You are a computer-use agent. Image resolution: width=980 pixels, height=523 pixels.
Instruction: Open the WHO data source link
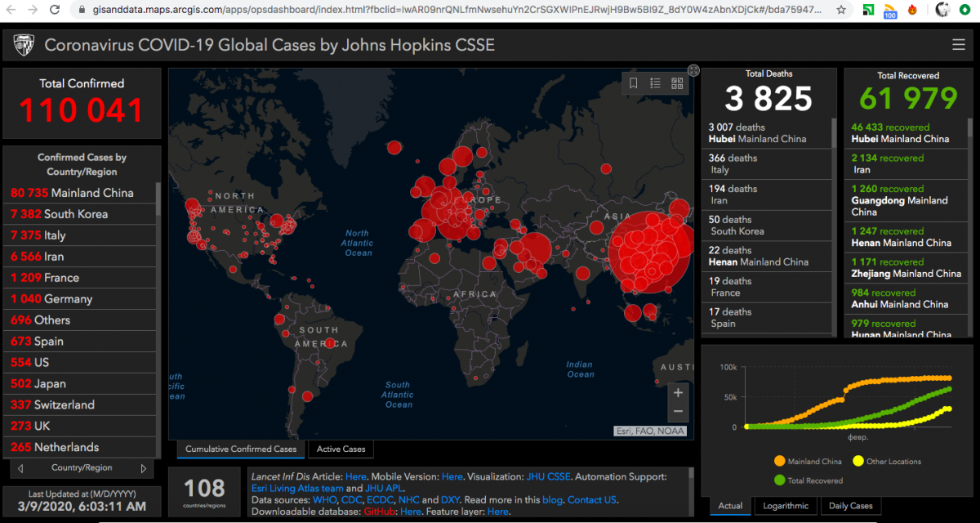click(324, 499)
